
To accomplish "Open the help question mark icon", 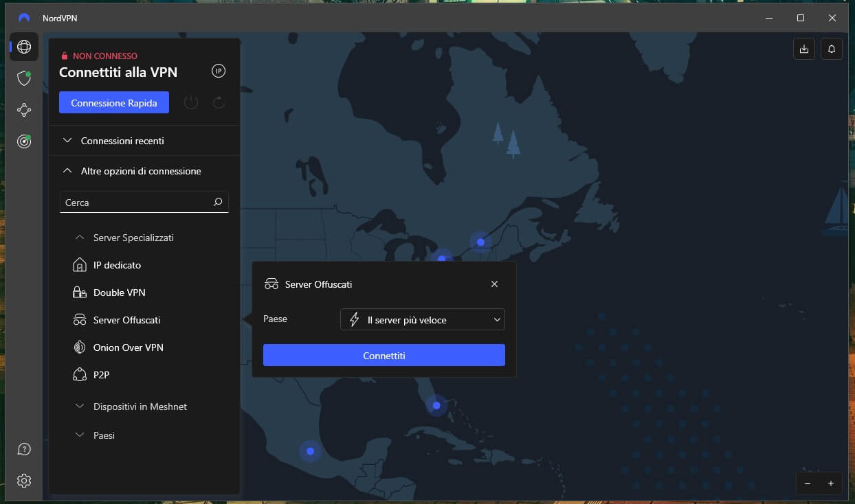I will [24, 450].
